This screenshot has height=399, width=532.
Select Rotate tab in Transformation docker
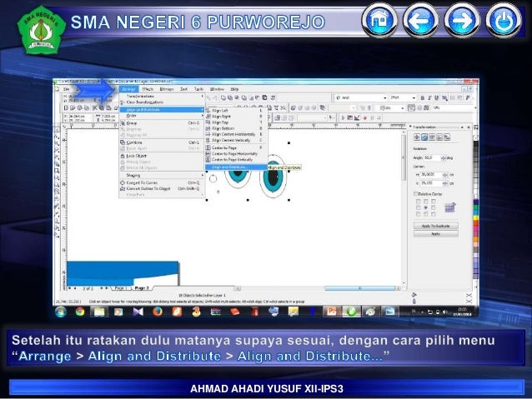(424, 137)
